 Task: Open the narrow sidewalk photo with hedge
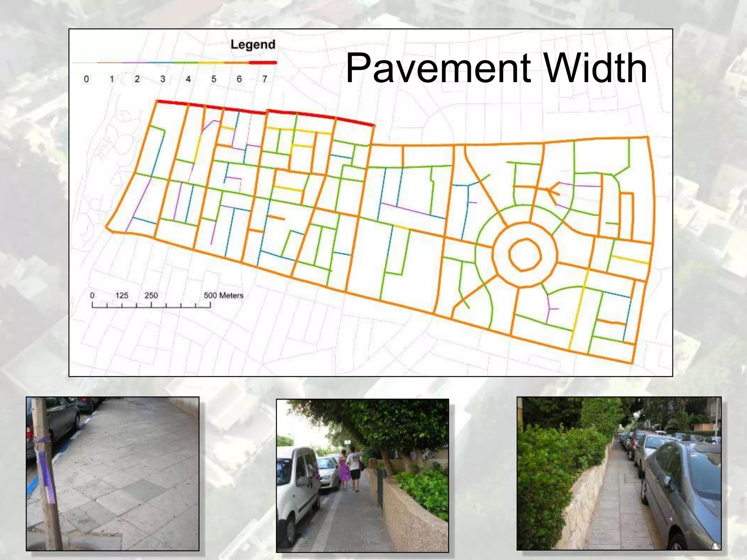619,473
